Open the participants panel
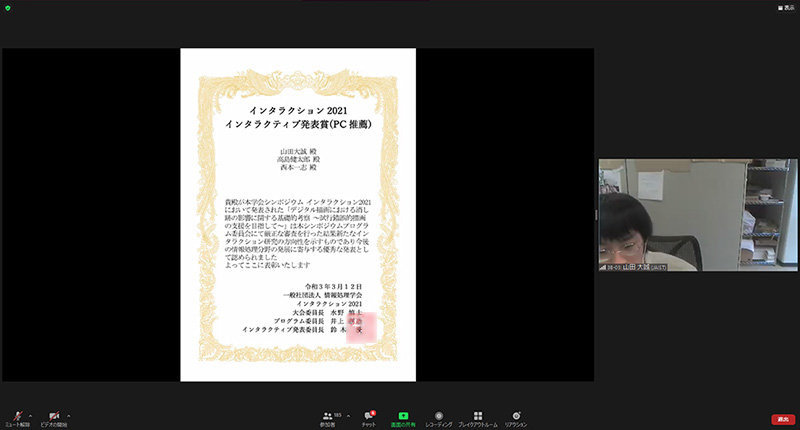Screen dimensions: 800x430 pos(328,419)
